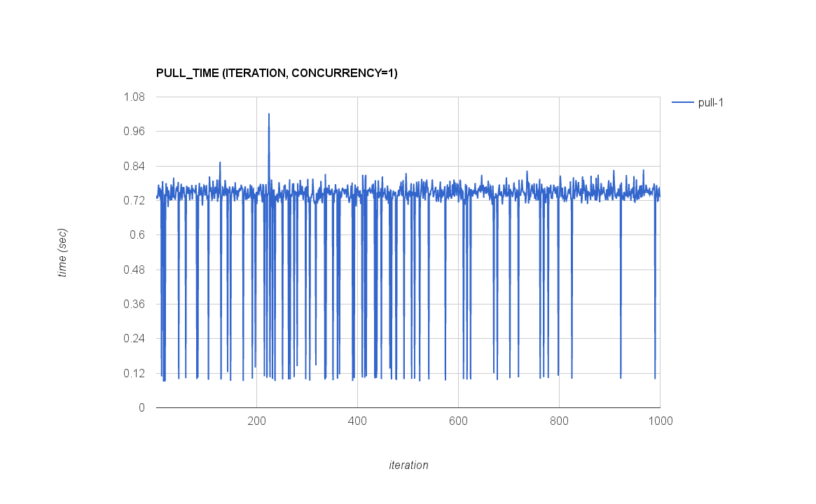The image size is (816, 504).
Task: Click the 1000 x-axis tick label
Action: pyautogui.click(x=660, y=421)
